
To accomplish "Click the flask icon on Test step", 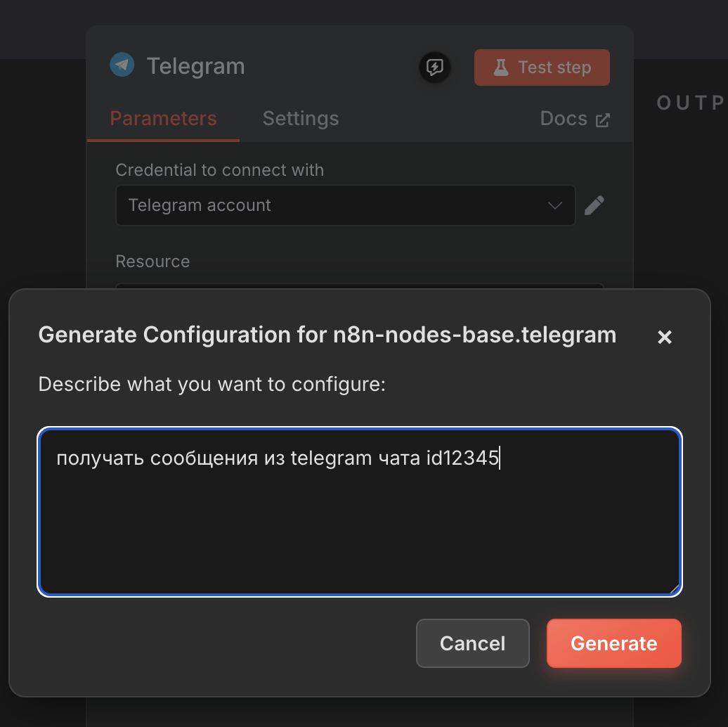I will click(500, 67).
